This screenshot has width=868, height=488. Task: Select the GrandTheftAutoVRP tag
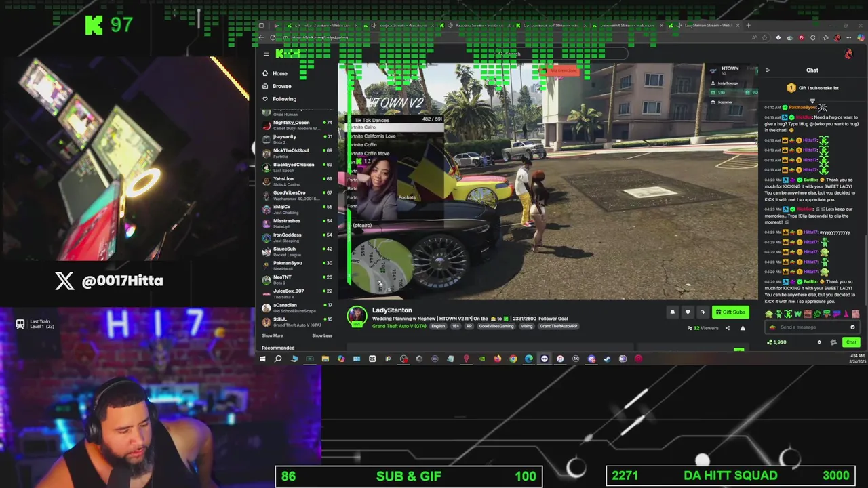coord(559,326)
